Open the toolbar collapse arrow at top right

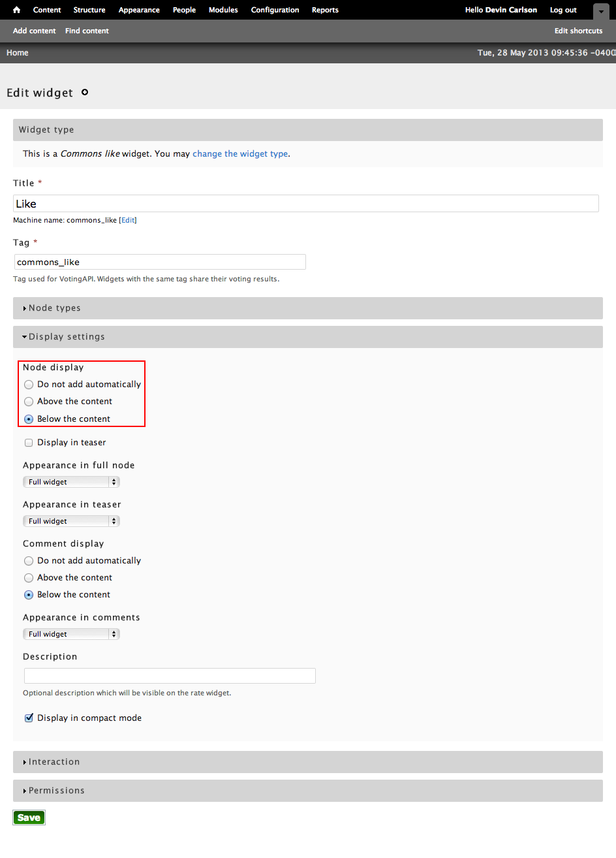pyautogui.click(x=601, y=11)
